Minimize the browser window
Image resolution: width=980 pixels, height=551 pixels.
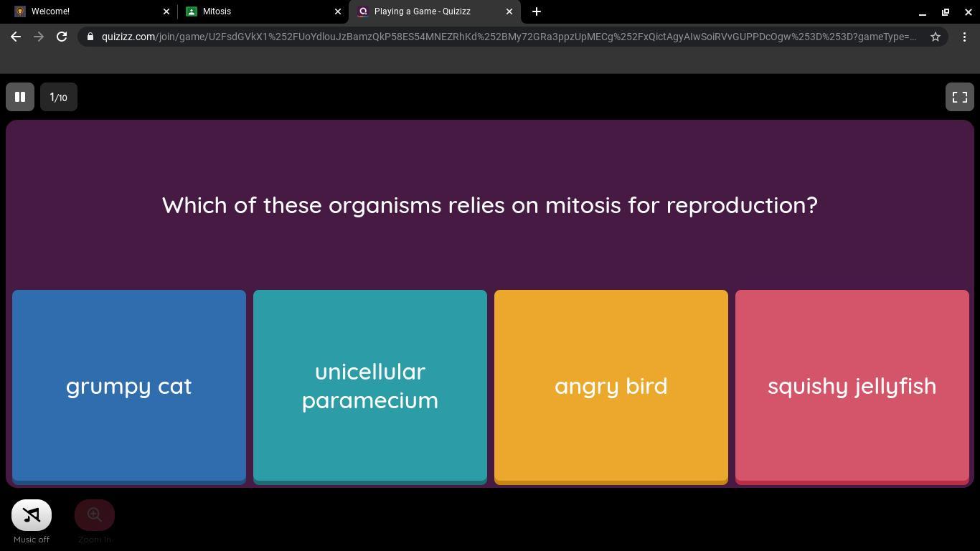pyautogui.click(x=923, y=11)
